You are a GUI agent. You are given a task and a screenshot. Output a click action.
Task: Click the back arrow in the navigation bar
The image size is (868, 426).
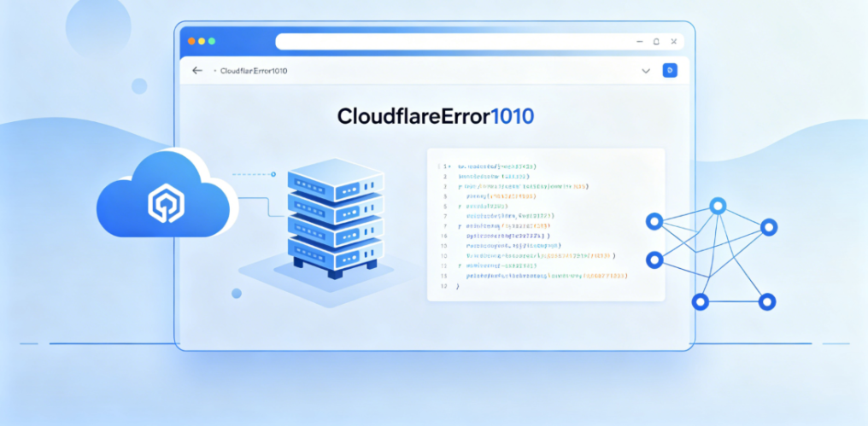(197, 71)
